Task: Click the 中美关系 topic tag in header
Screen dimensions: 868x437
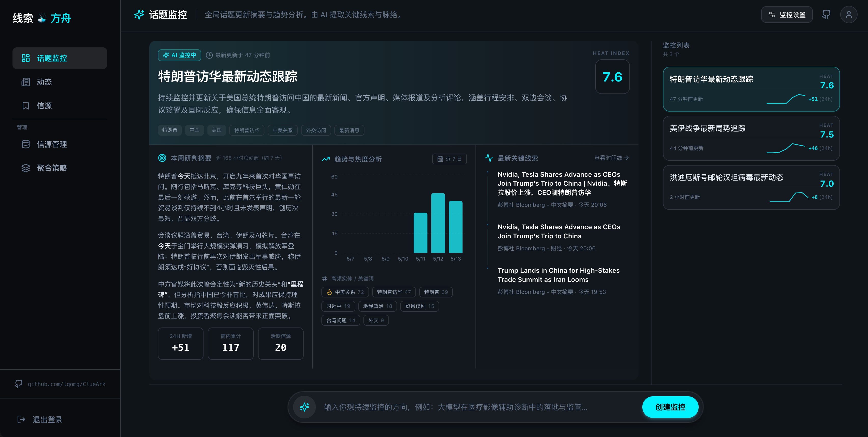Action: pos(282,130)
